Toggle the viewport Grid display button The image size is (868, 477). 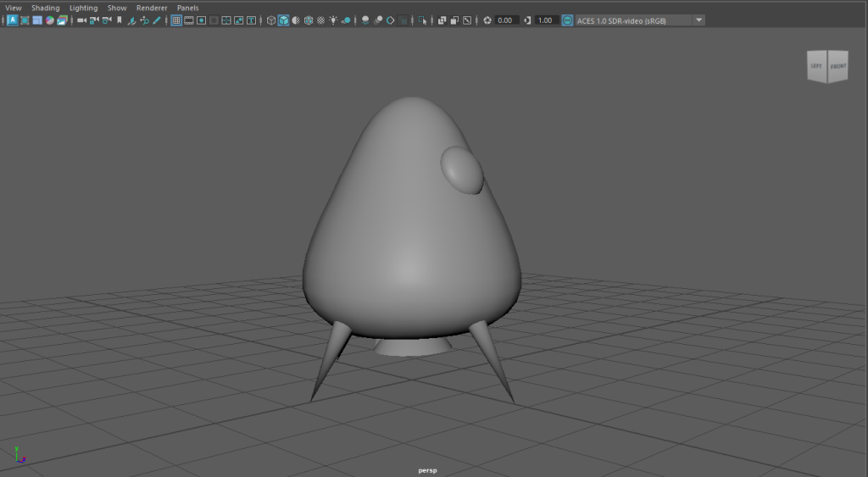[x=176, y=19]
